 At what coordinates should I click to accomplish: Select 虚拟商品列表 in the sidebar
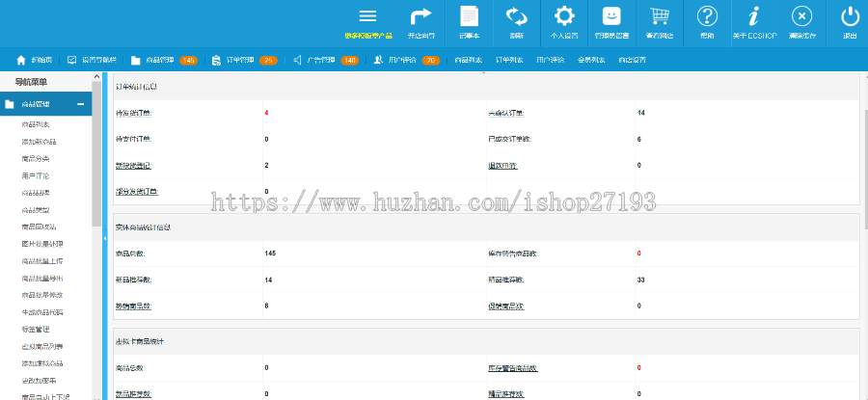pos(42,347)
